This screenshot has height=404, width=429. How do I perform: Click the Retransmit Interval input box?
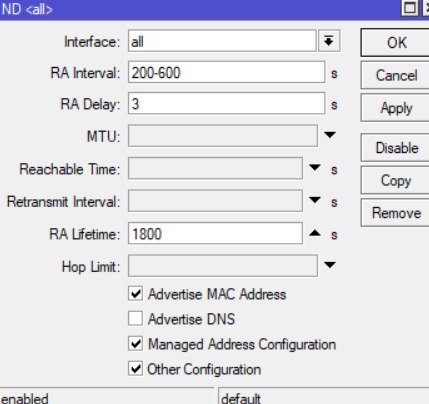click(x=215, y=201)
